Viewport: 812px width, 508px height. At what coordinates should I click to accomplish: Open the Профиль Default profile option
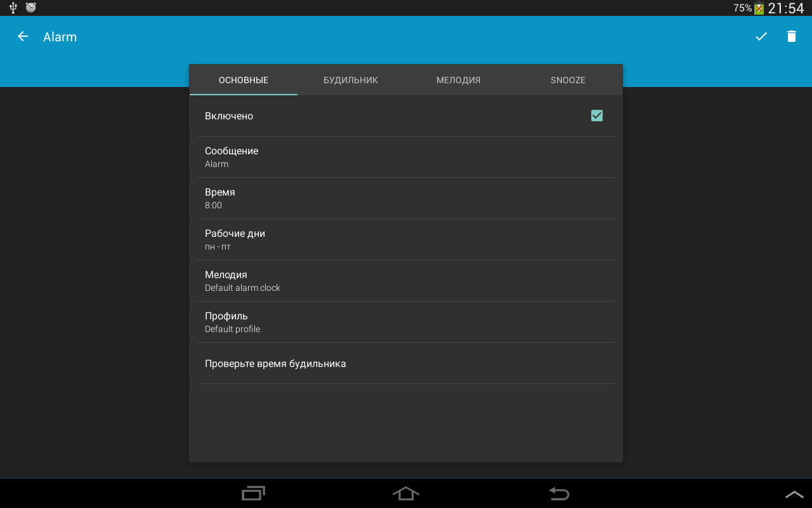coord(406,322)
